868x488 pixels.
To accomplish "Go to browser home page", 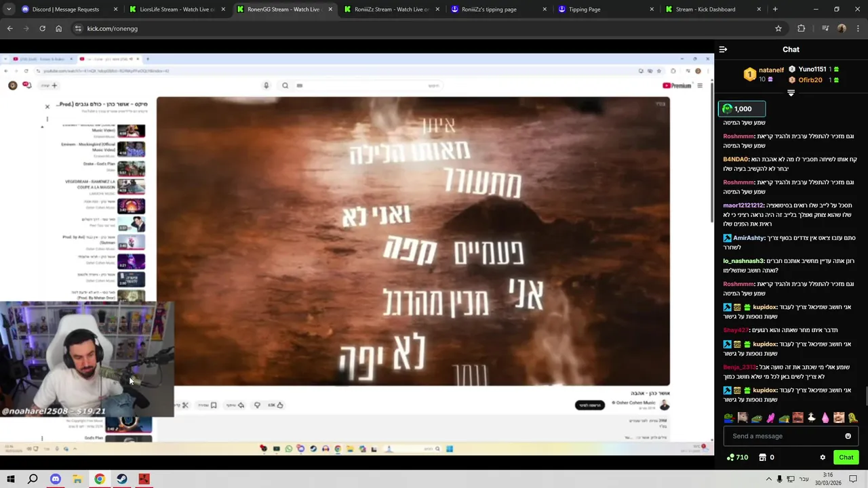I will 58,28.
